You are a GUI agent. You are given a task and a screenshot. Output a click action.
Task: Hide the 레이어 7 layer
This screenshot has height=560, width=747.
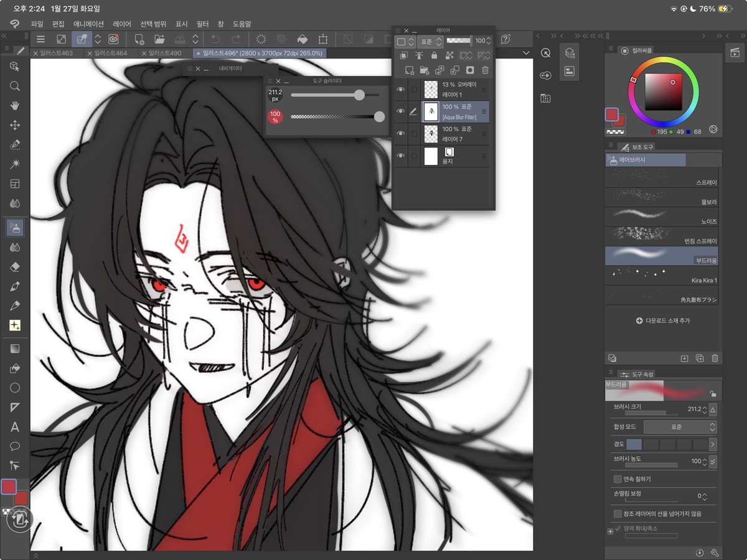(x=401, y=134)
